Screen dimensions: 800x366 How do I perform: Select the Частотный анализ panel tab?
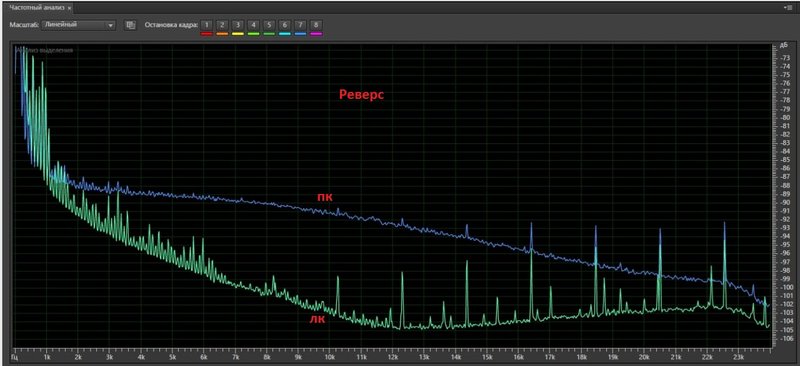pyautogui.click(x=38, y=8)
